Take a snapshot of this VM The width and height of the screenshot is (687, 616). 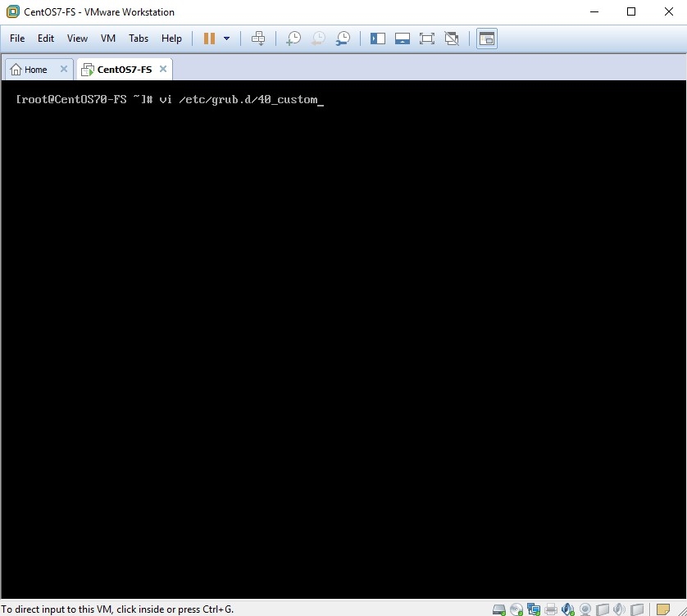click(293, 38)
